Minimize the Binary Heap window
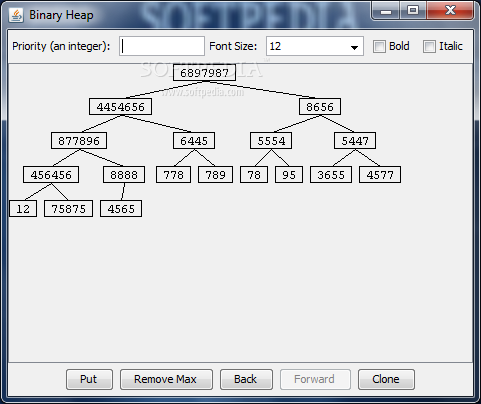The image size is (481, 404). [386, 11]
